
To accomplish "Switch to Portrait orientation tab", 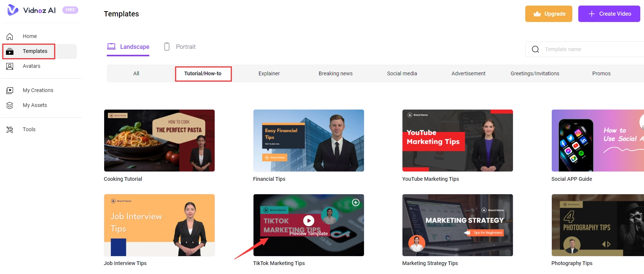I will 180,47.
